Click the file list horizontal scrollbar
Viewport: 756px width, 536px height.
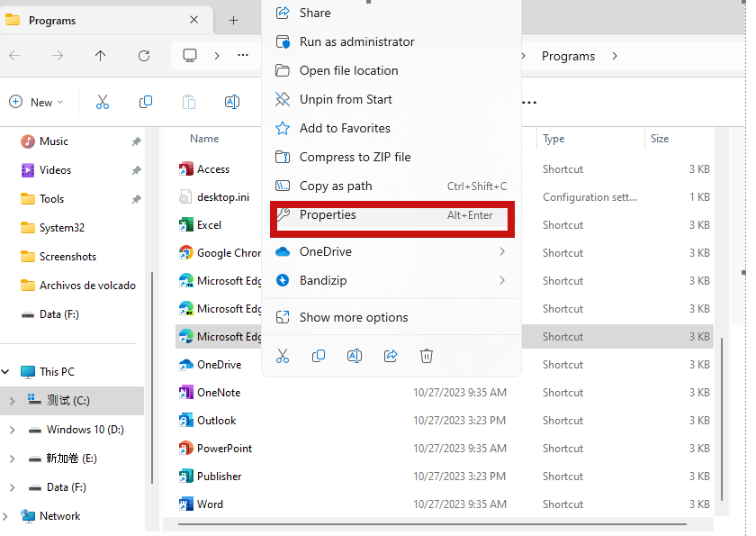click(x=433, y=523)
